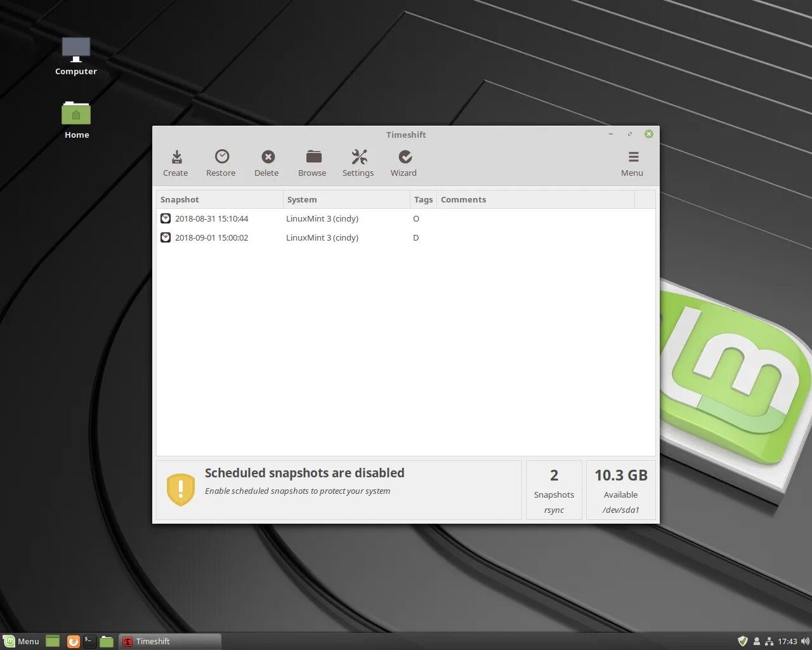
Task: Open the Home folder desktop icon
Action: [76, 121]
